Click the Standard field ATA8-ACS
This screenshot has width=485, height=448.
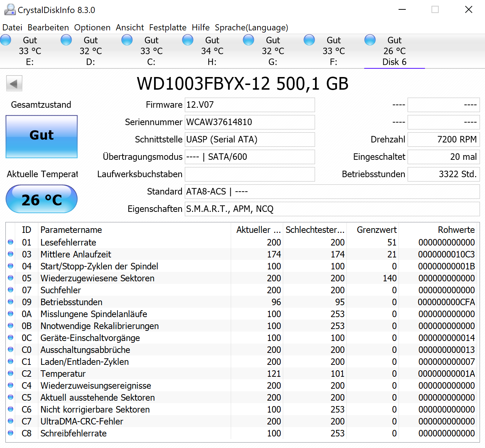332,192
